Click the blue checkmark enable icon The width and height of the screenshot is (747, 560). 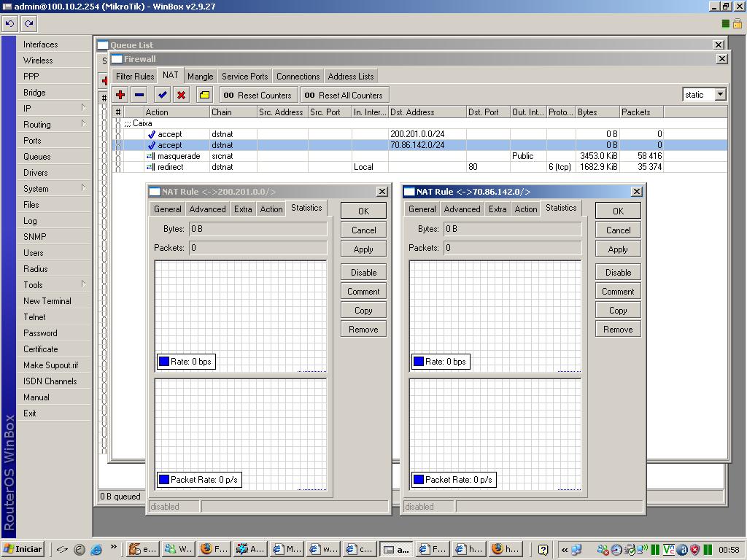click(162, 95)
